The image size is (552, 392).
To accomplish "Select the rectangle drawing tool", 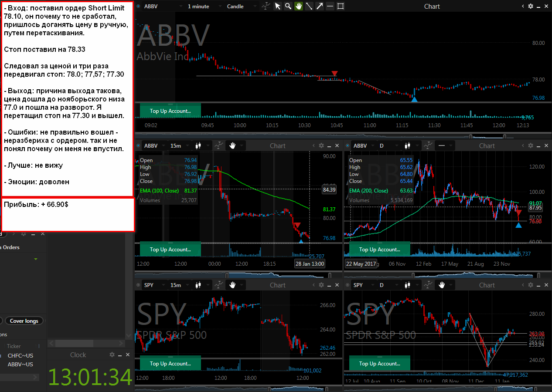I will coord(341,6).
